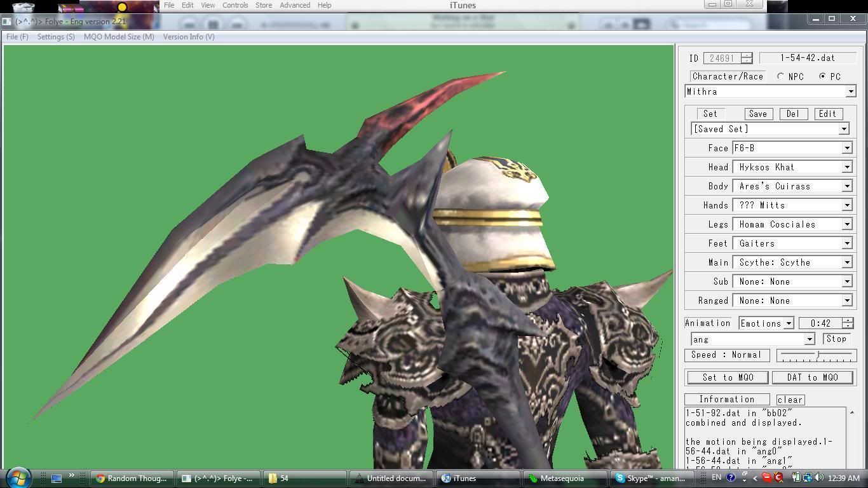Viewport: 868px width, 488px height.
Task: Click the Set to MQO button
Action: 728,377
